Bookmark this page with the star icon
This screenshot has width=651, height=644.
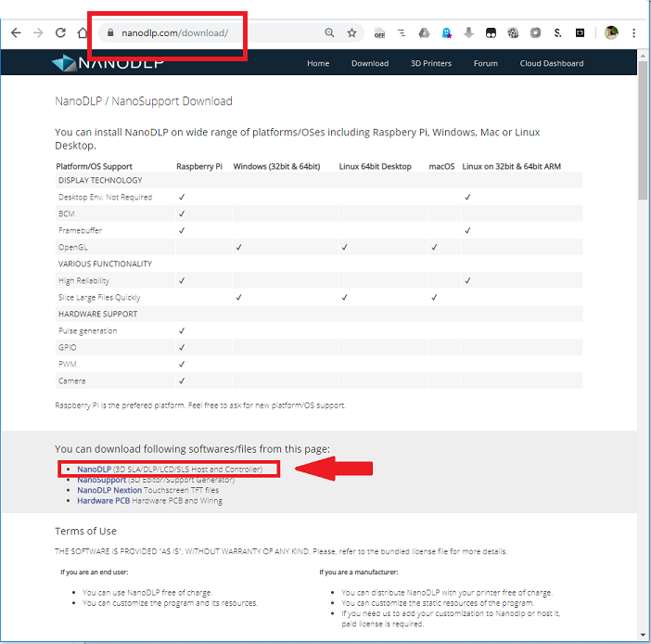pyautogui.click(x=351, y=32)
